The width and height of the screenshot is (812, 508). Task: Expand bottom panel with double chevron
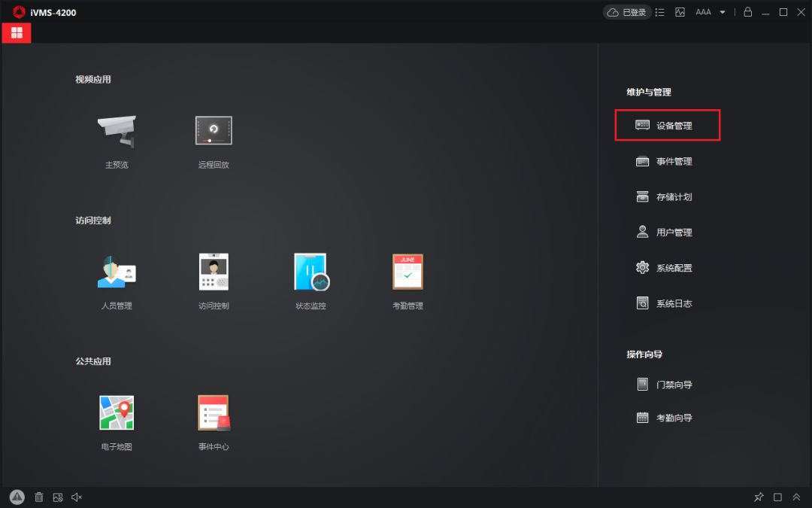796,497
